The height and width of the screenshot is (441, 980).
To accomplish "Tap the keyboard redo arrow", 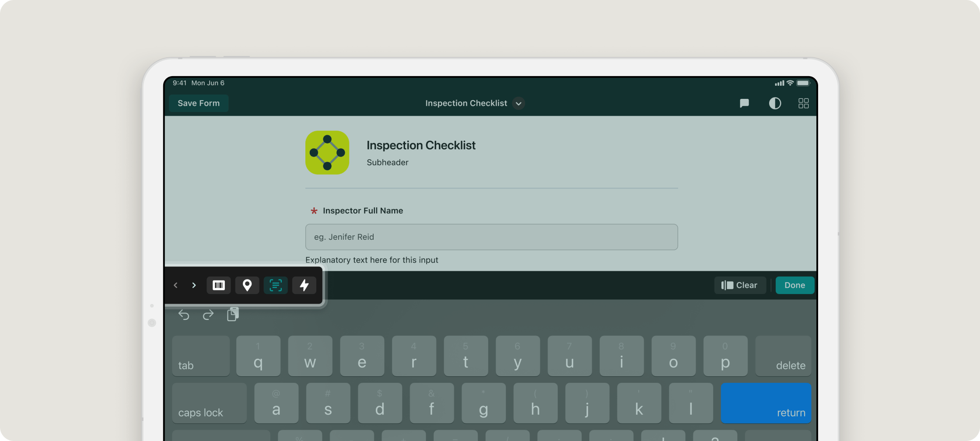I will click(x=208, y=315).
